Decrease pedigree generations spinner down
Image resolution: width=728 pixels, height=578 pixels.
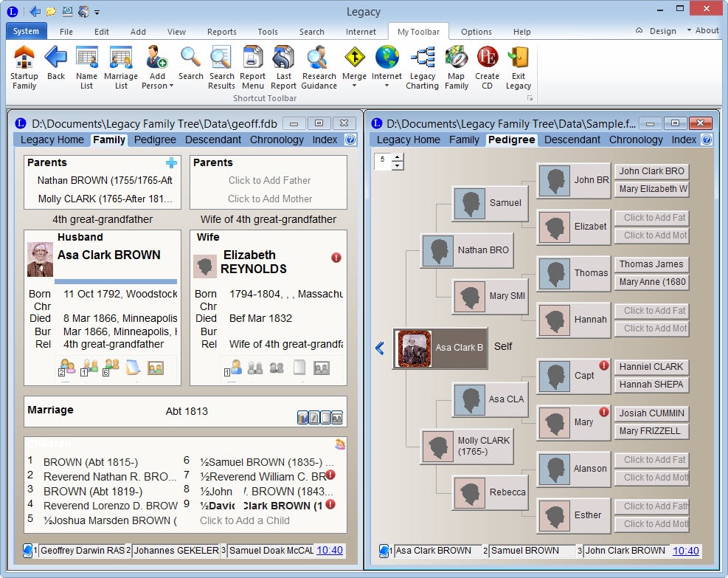click(398, 166)
